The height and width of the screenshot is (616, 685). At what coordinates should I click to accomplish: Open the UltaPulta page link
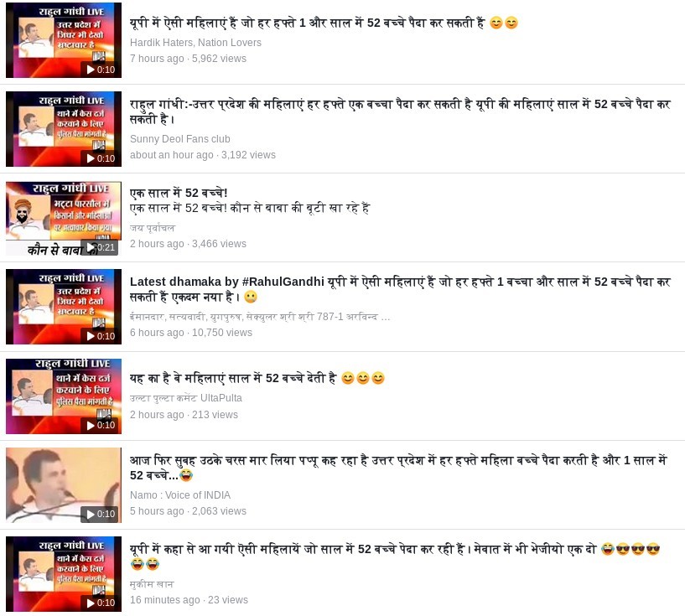click(x=185, y=398)
